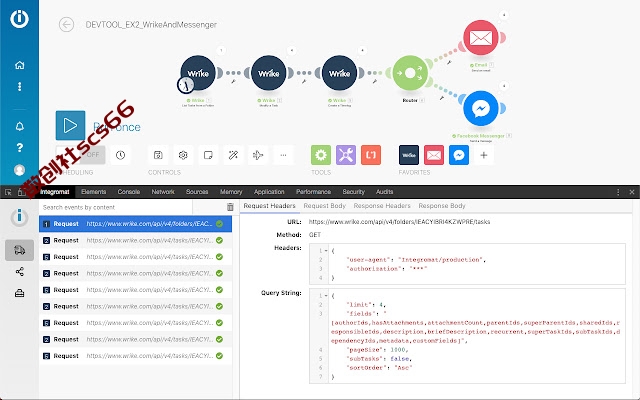Viewport: 640px width, 400px height.
Task: Open notifications bell in sidebar
Action: pos(19,126)
